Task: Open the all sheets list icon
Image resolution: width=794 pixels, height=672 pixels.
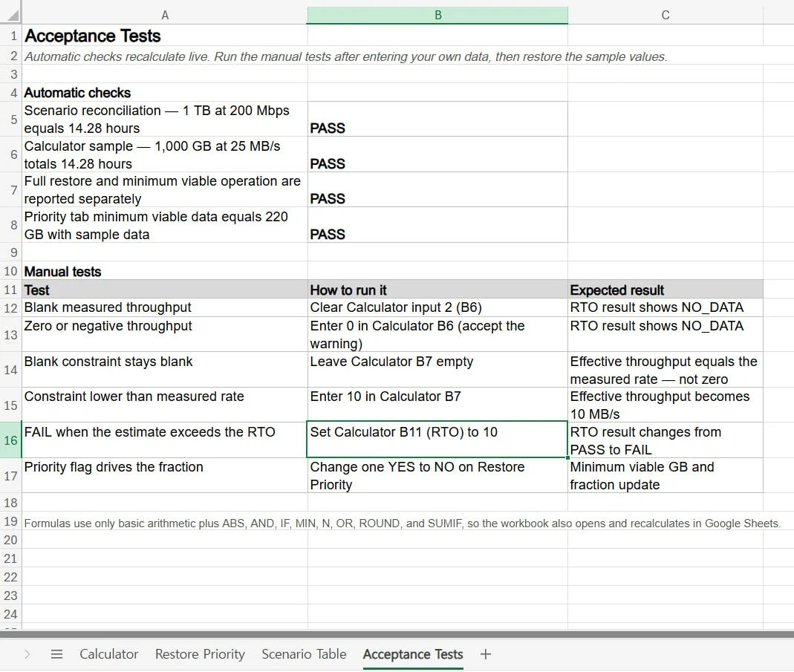Action: [56, 654]
